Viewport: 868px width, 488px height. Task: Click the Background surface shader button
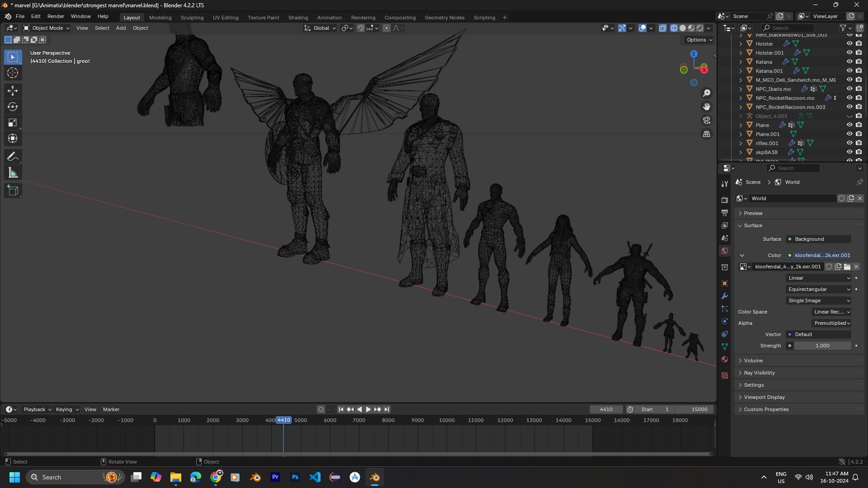pos(819,239)
